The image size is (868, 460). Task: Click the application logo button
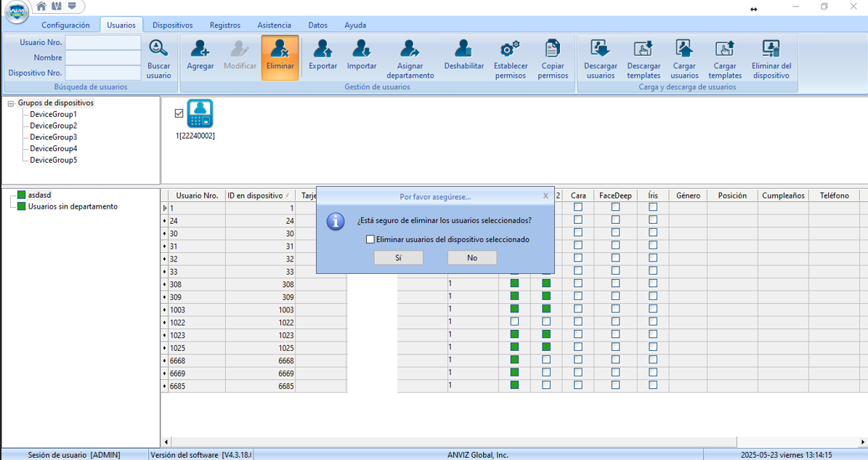16,12
